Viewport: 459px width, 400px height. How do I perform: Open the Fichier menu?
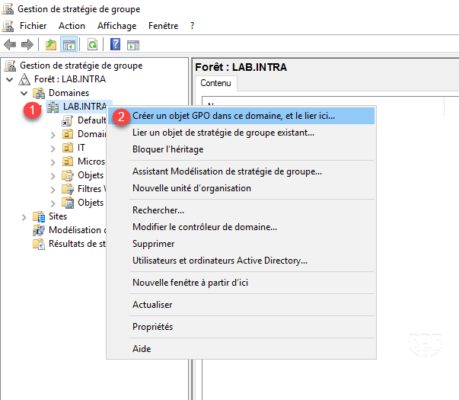pos(33,26)
